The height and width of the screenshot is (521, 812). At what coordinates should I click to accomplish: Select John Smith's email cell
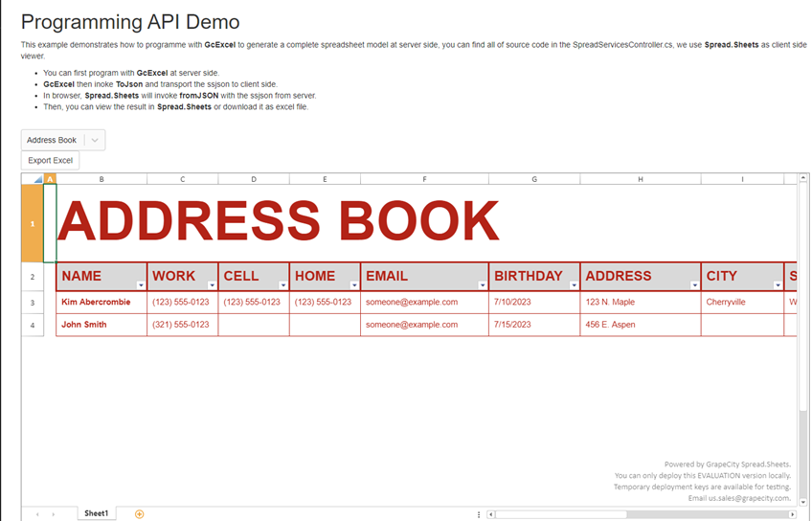pyautogui.click(x=424, y=325)
